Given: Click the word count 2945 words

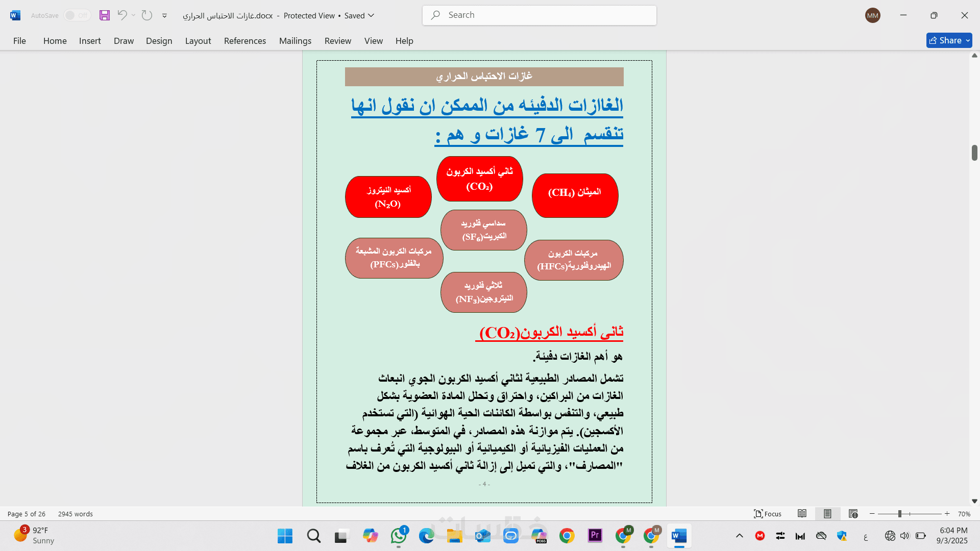Looking at the screenshot, I should 76,514.
